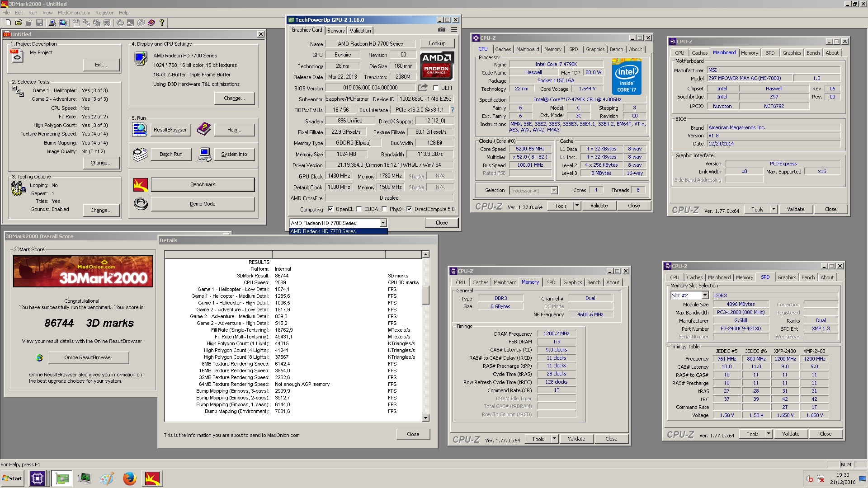This screenshot has width=868, height=488.
Task: Click the Benchmark button
Action: pos(203,184)
